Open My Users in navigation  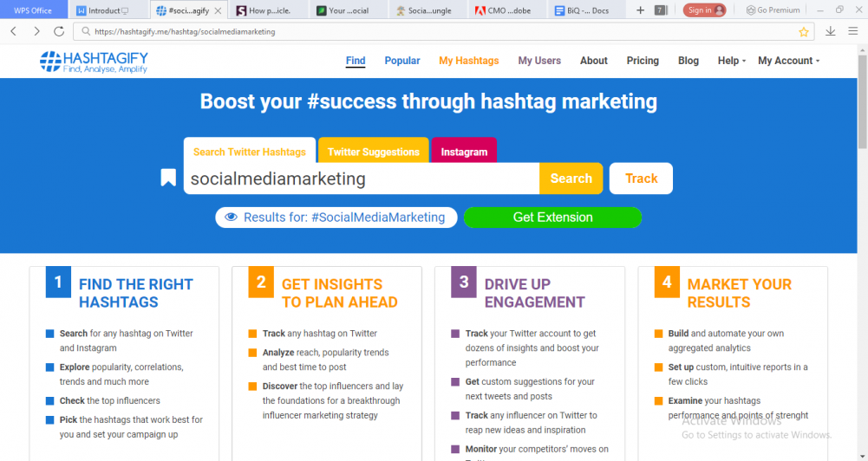pos(539,61)
